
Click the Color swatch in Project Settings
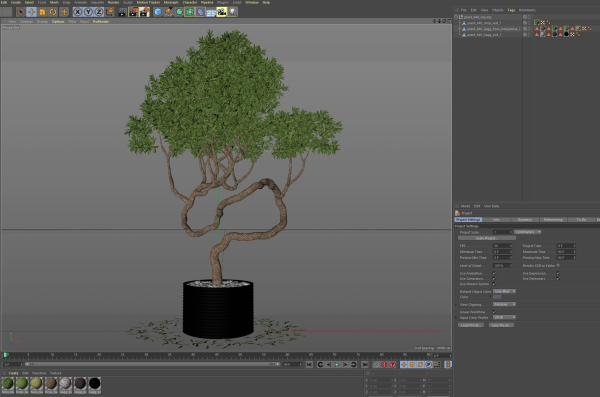497,297
